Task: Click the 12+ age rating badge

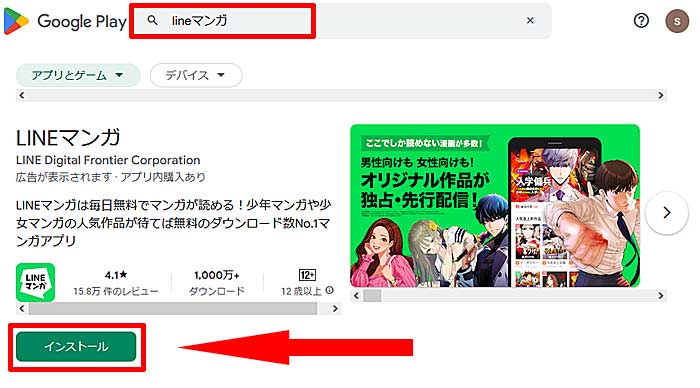Action: pyautogui.click(x=307, y=275)
